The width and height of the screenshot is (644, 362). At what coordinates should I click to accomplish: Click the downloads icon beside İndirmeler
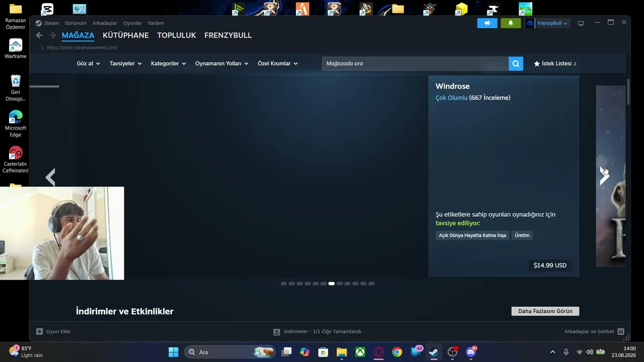click(x=276, y=332)
